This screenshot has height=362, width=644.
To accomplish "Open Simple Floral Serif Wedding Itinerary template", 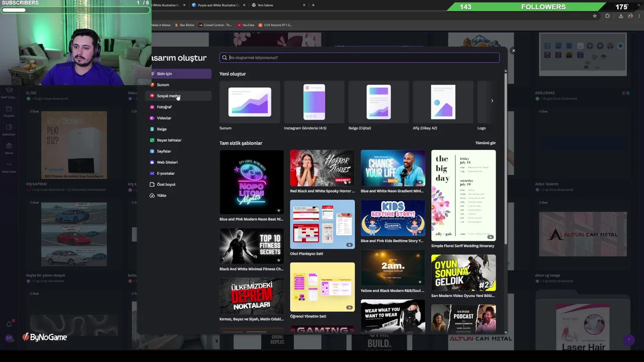I will (463, 196).
